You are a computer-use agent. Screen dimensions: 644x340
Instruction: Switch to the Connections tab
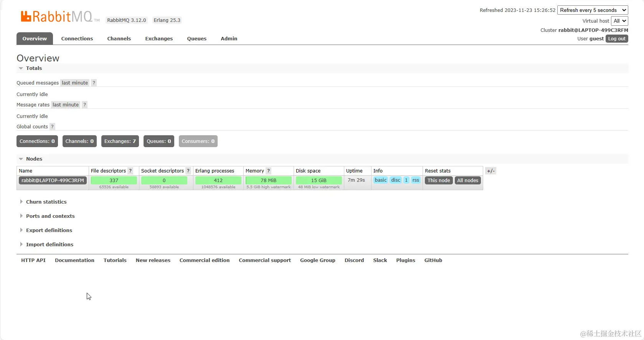pos(77,38)
